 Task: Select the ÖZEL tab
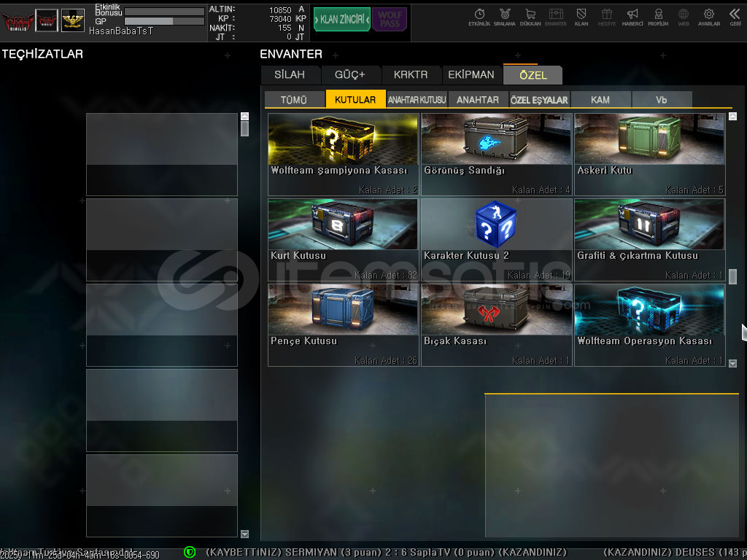533,75
